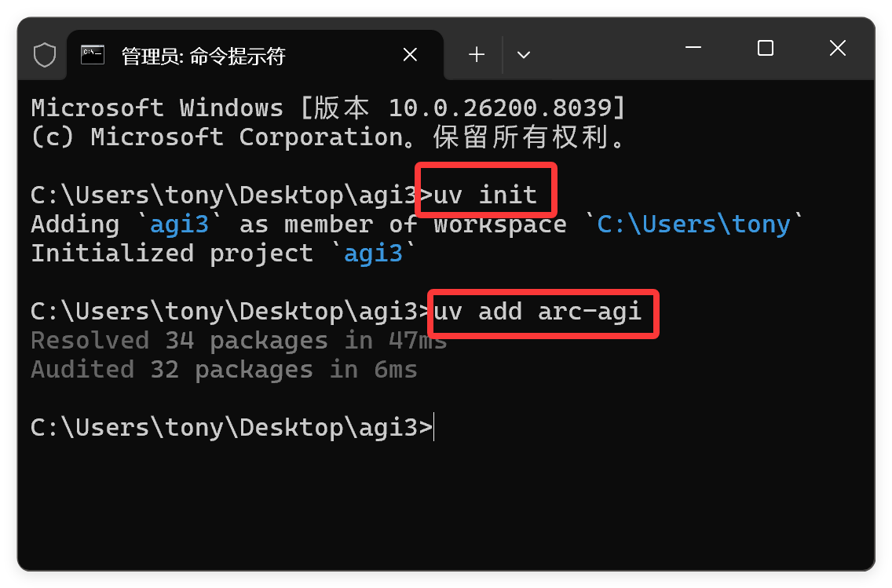
Task: Click blue 'agi3' in the Initialized project line
Action: 373,254
